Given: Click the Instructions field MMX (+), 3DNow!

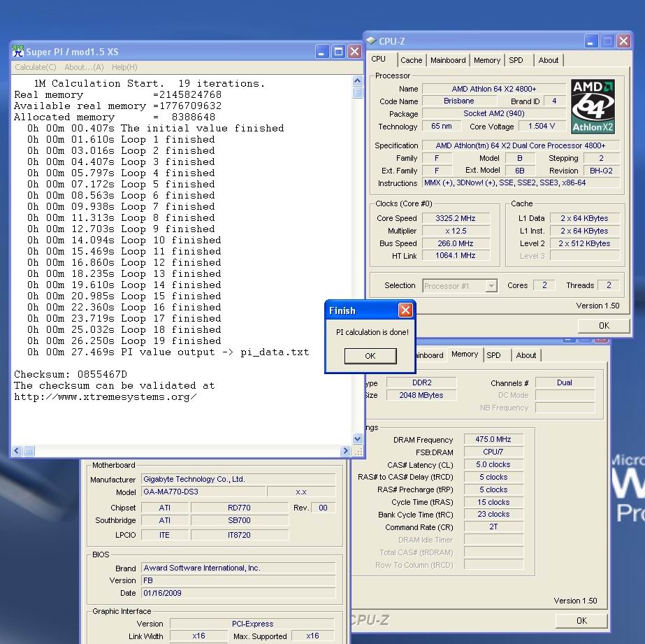Looking at the screenshot, I should pyautogui.click(x=521, y=183).
